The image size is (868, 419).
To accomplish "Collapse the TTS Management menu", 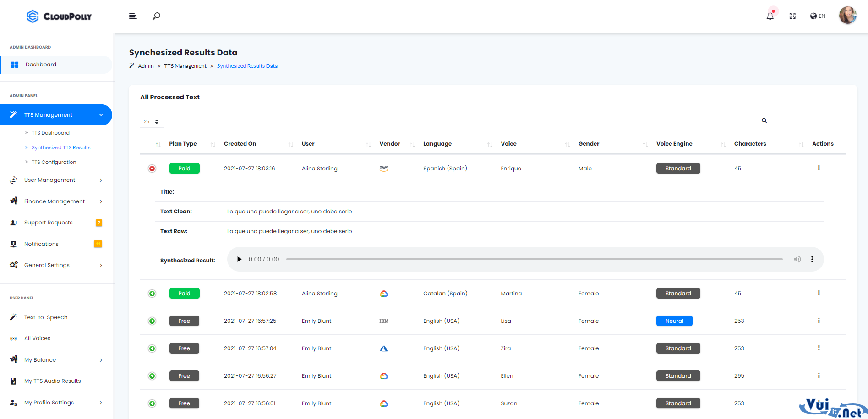I will [x=56, y=115].
